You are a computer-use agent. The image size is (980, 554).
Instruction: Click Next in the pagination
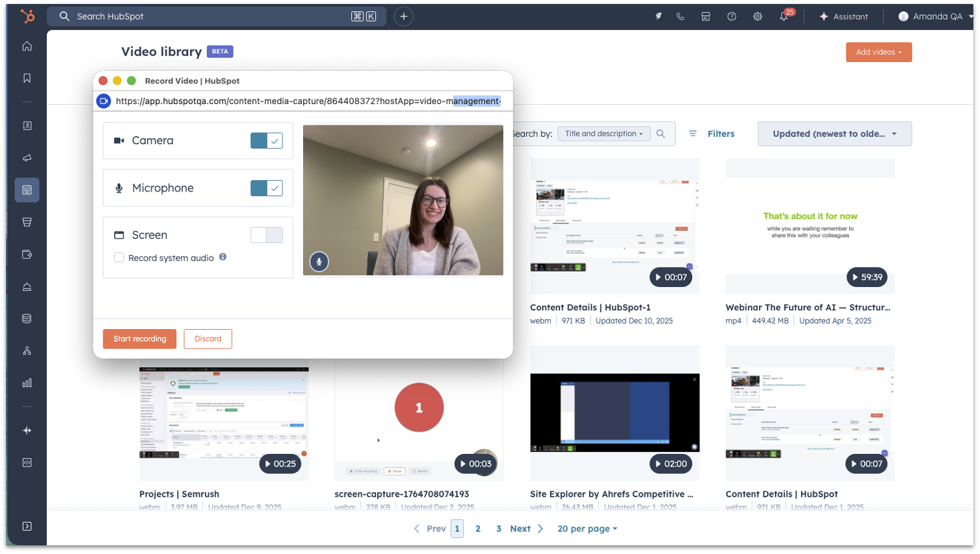527,529
